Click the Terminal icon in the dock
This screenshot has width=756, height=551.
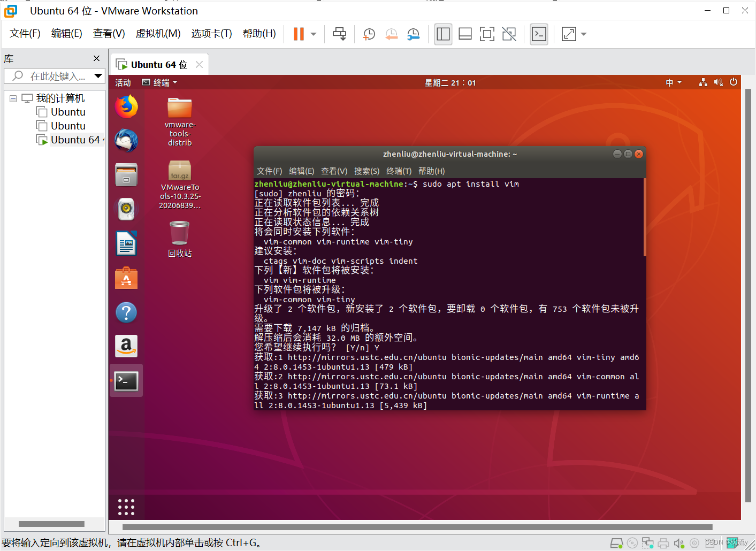point(126,381)
